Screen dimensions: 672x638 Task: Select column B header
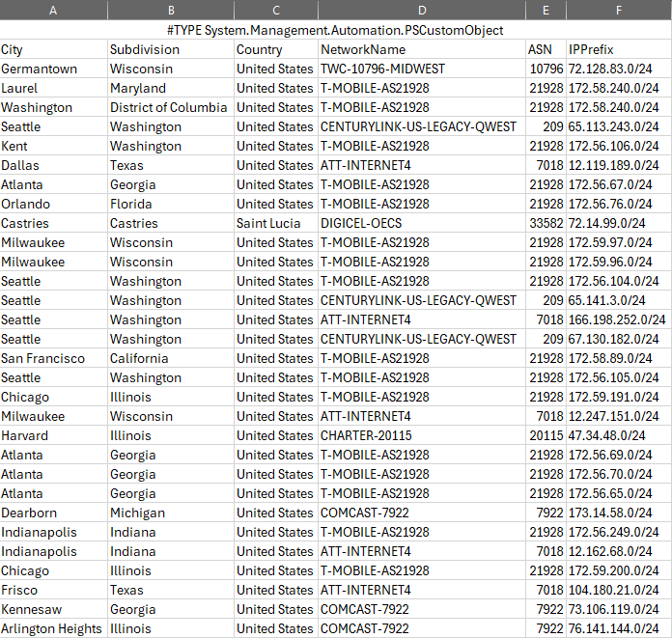click(x=171, y=10)
